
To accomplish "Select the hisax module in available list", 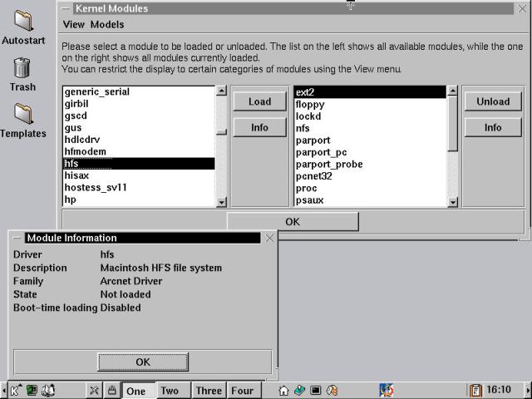I will (x=77, y=176).
